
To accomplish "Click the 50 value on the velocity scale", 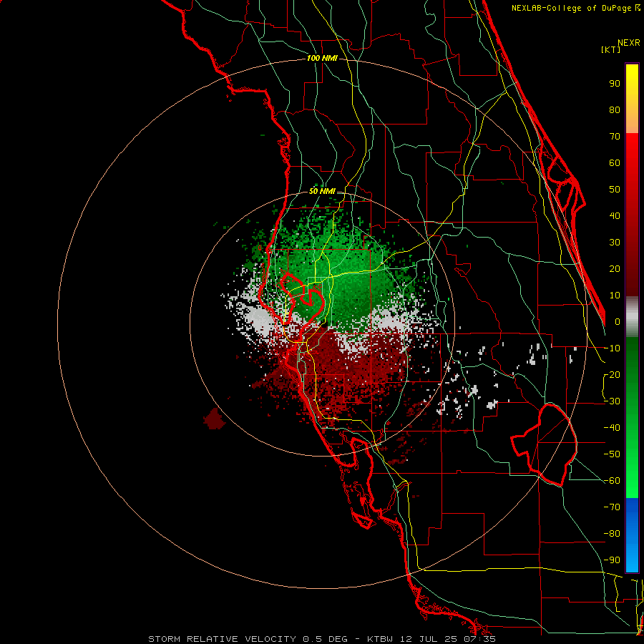I will [615, 190].
